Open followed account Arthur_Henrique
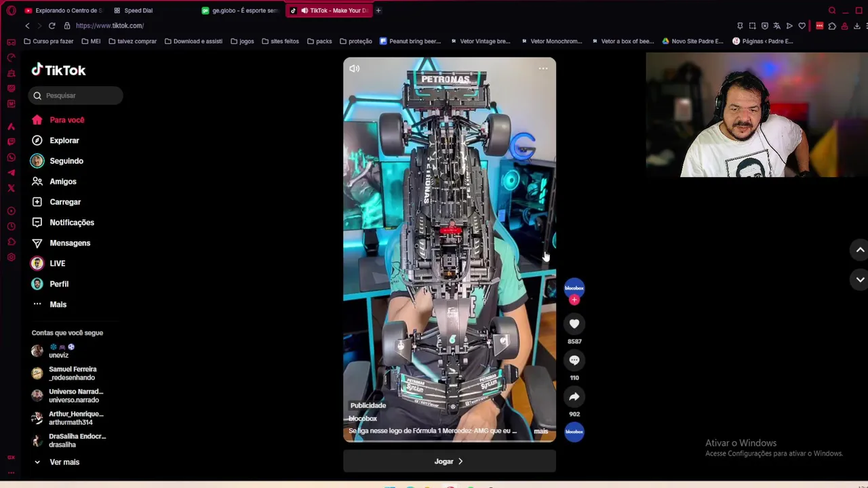Screen dimensions: 868x488 [x=68, y=418]
